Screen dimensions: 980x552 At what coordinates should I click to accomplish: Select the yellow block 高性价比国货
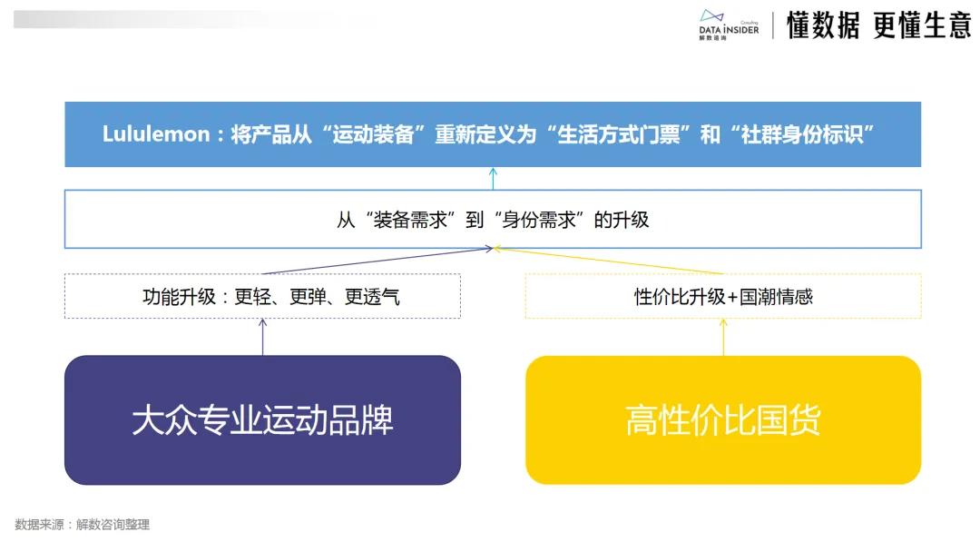coord(723,420)
